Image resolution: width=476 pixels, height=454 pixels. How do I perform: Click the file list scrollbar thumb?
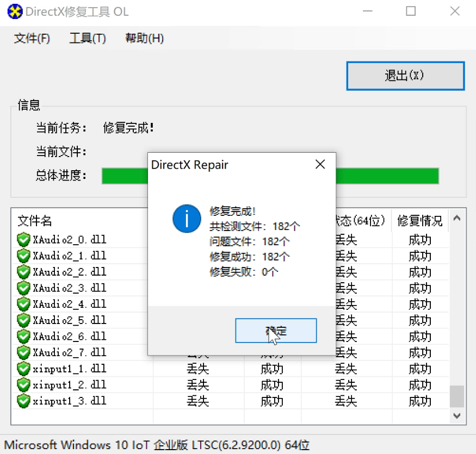tap(457, 396)
